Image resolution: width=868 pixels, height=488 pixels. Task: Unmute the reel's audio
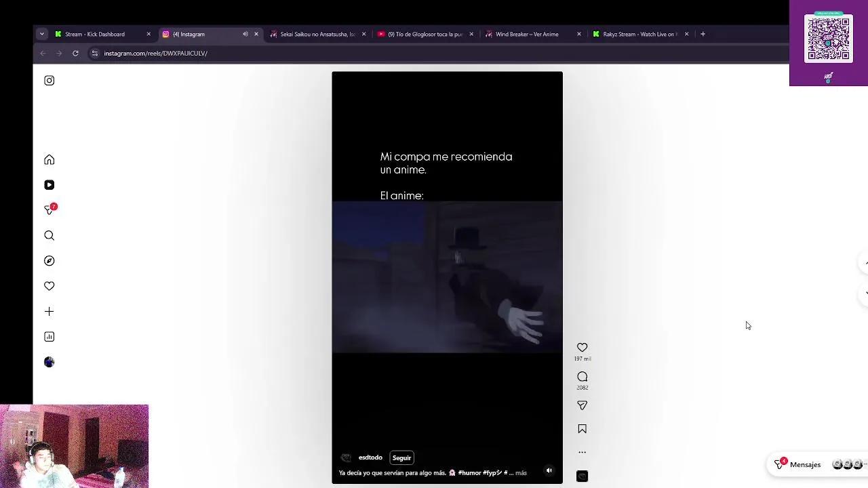tap(549, 470)
